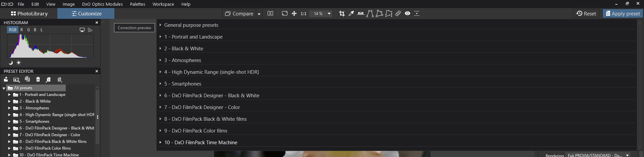Toggle destination gamut warning icon
The height and width of the screenshot is (157, 644).
tap(90, 30)
